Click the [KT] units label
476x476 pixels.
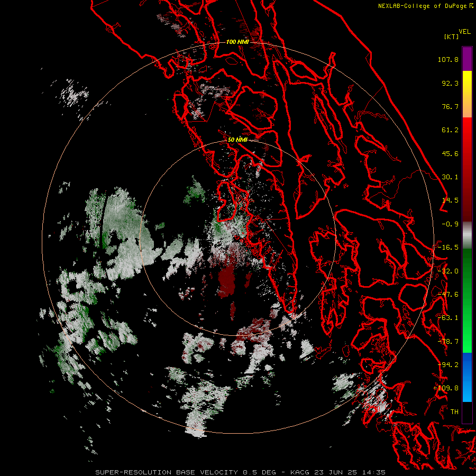point(452,36)
